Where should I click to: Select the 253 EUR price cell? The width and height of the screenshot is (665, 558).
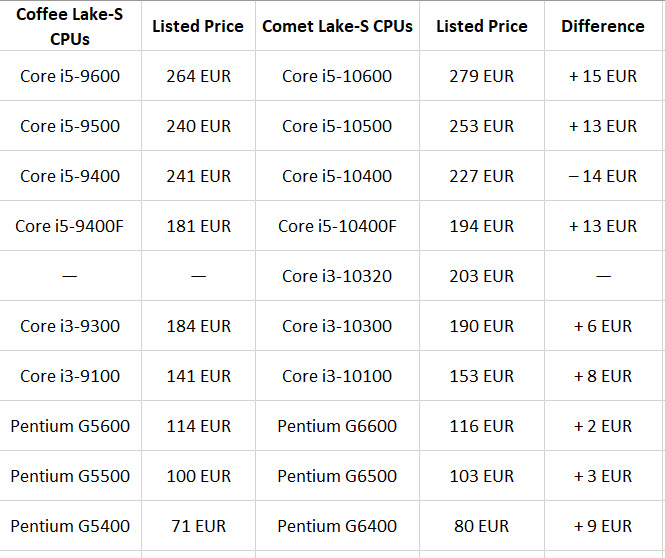click(x=482, y=126)
